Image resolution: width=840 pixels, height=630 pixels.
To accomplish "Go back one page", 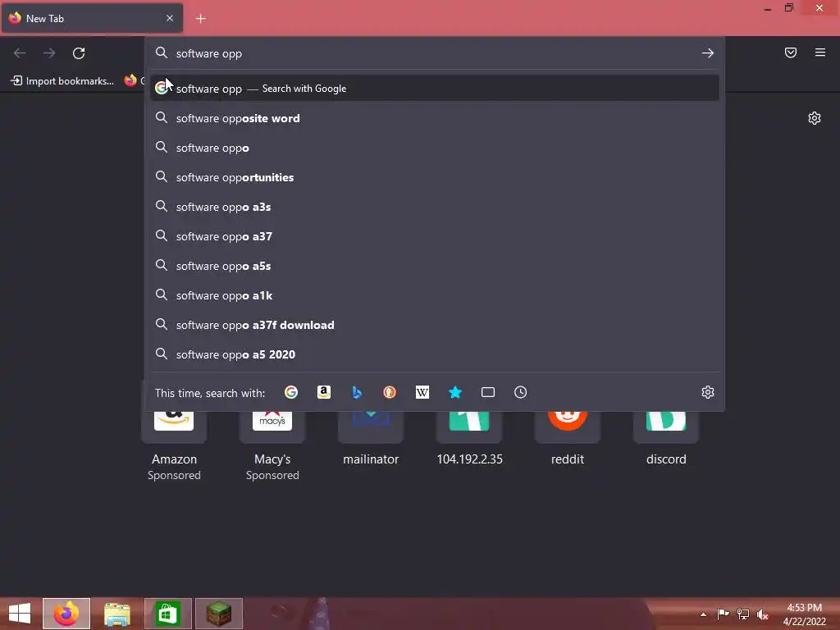I will 20,53.
